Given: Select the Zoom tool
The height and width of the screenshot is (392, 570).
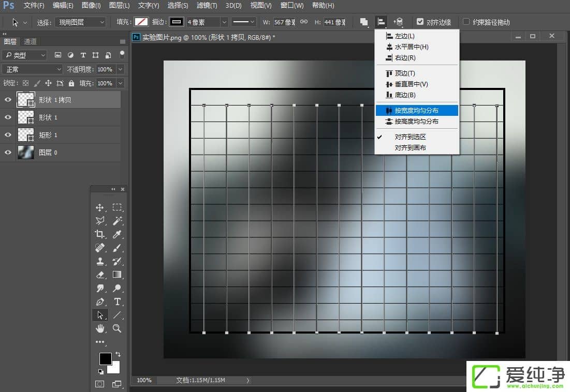Looking at the screenshot, I should [117, 327].
